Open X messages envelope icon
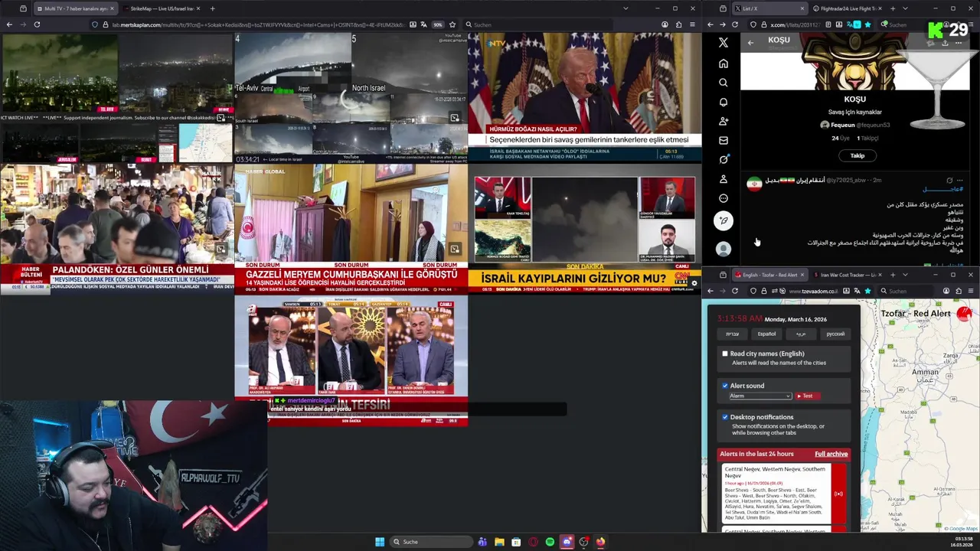980x551 pixels. point(724,140)
